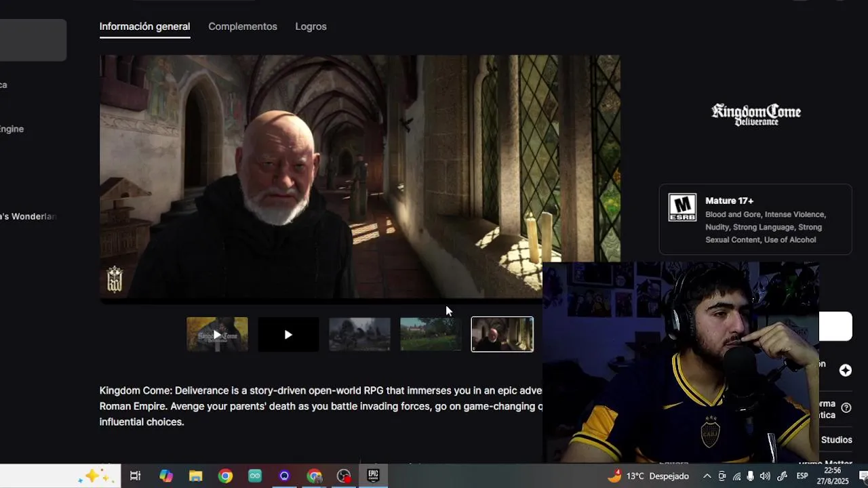Image resolution: width=868 pixels, height=488 pixels.
Task: Open File Explorer from the taskbar
Action: point(196,476)
